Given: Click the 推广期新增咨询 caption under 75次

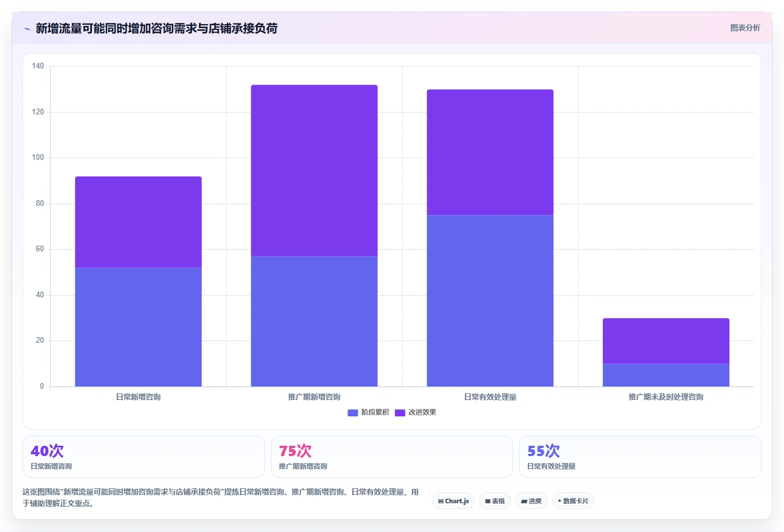Looking at the screenshot, I should tap(303, 466).
